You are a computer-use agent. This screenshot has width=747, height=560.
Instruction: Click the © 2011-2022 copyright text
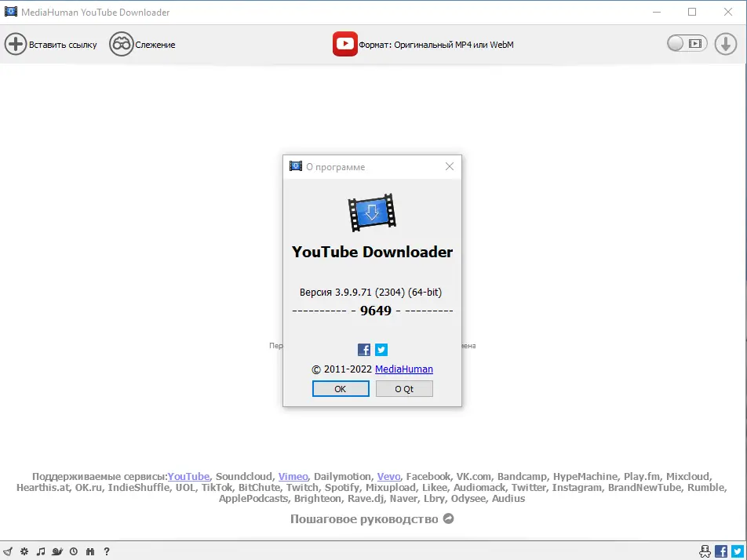tap(341, 369)
